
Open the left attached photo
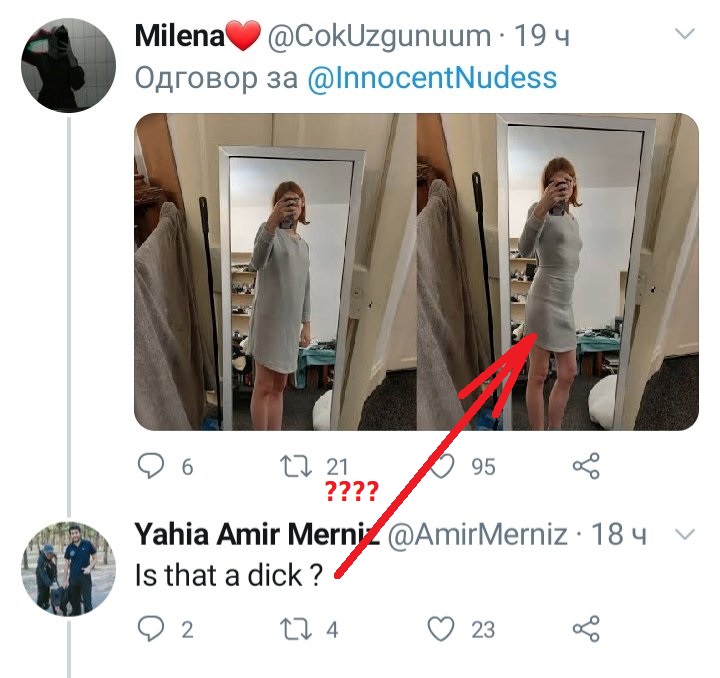coord(274,272)
